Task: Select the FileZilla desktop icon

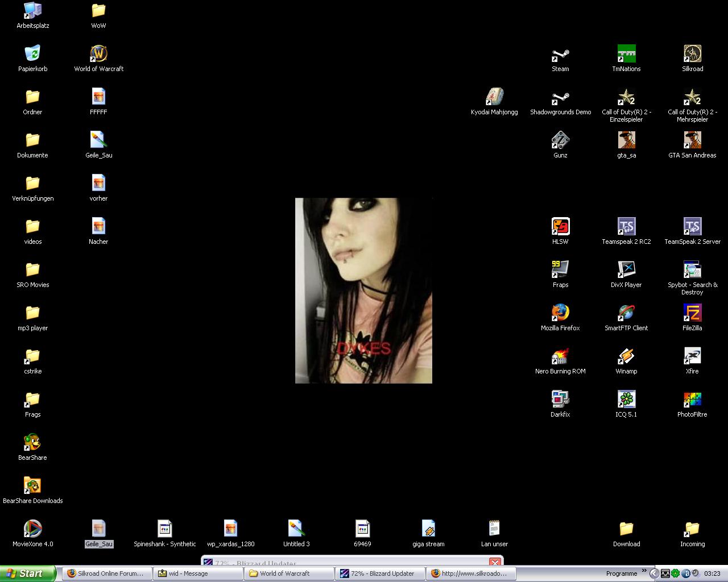Action: click(692, 314)
